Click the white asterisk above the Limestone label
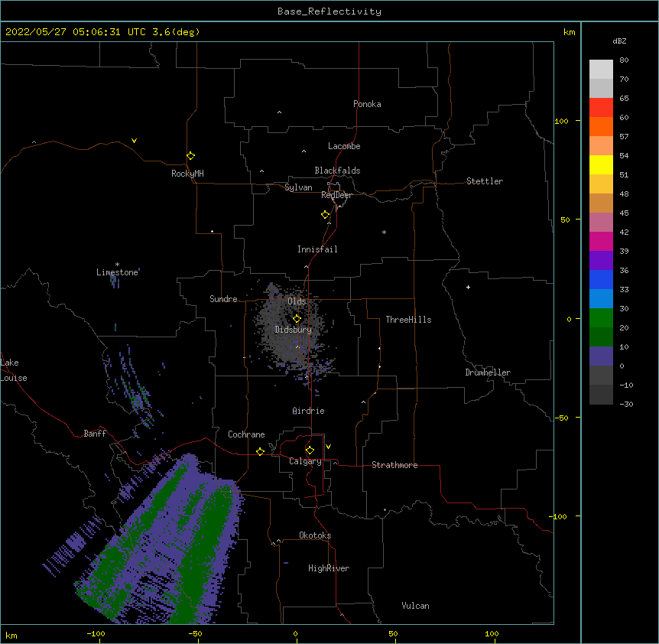Viewport: 659px width, 644px height. pyautogui.click(x=117, y=265)
